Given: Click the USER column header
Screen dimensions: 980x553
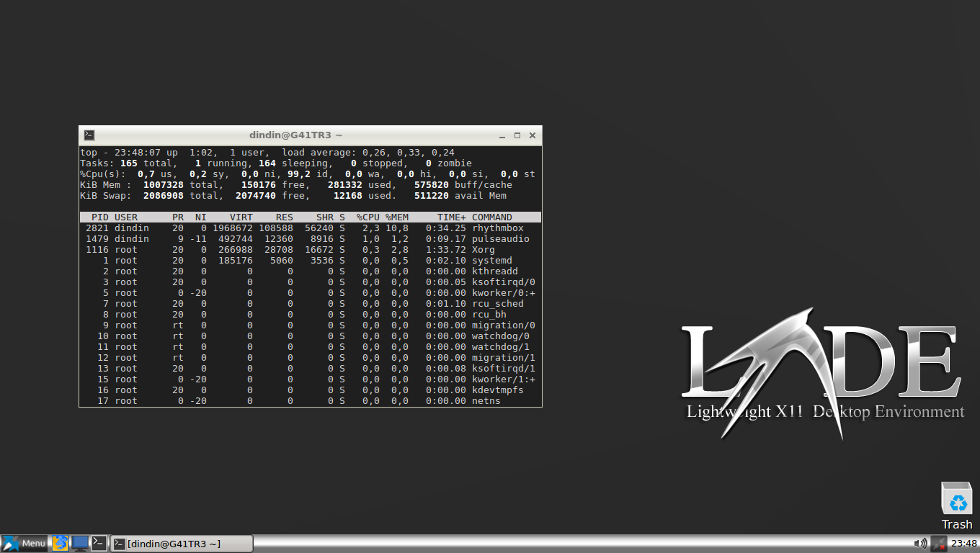Looking at the screenshot, I should [x=126, y=217].
